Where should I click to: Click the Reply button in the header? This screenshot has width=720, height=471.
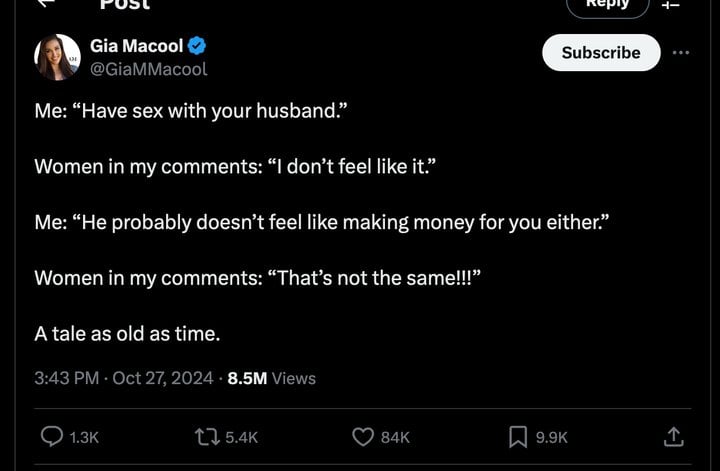[608, 6]
